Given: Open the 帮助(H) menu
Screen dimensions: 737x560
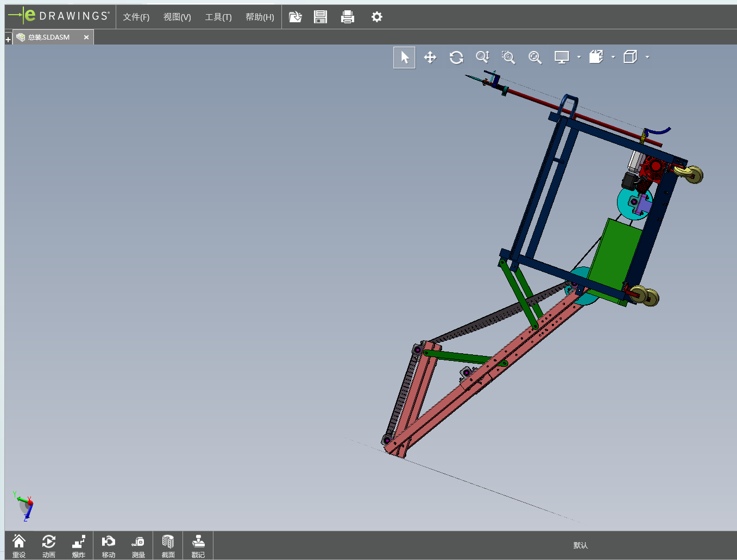Looking at the screenshot, I should 260,17.
